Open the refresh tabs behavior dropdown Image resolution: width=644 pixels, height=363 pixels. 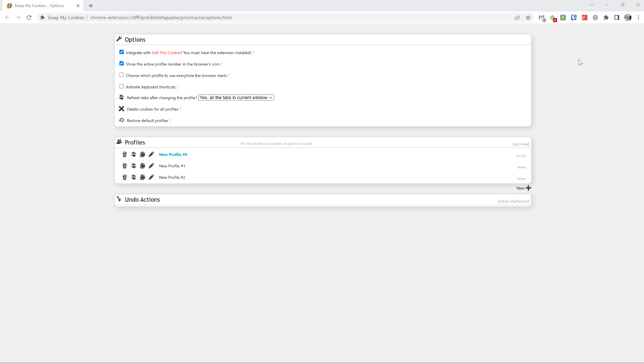[236, 98]
